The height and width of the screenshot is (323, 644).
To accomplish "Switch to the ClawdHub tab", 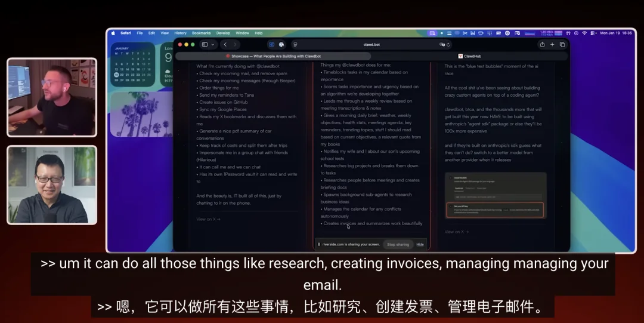I will 469,56.
